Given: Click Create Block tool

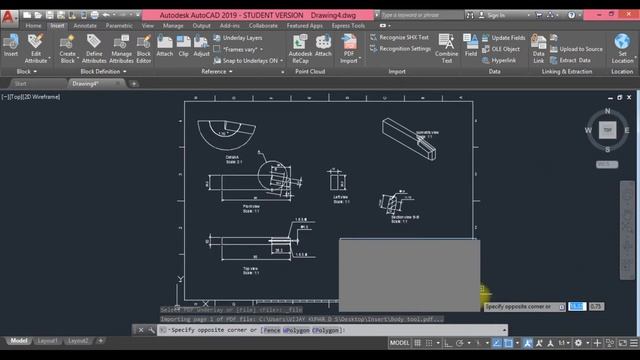Looking at the screenshot, I should tap(67, 49).
